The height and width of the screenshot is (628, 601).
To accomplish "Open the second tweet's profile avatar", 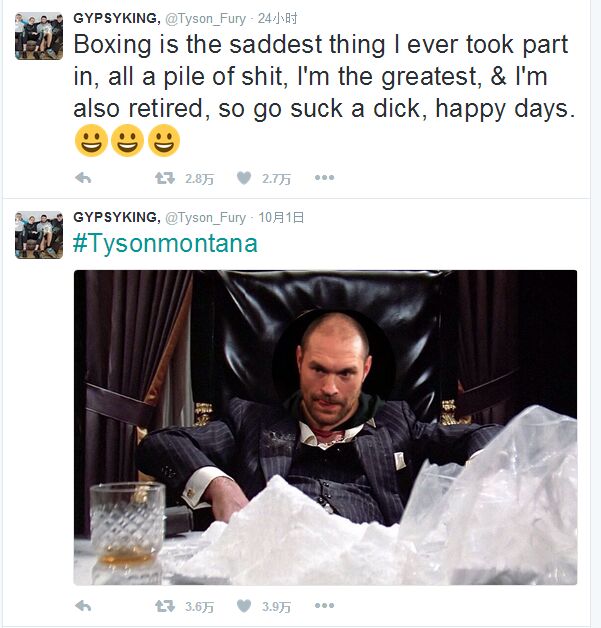I will click(x=39, y=234).
